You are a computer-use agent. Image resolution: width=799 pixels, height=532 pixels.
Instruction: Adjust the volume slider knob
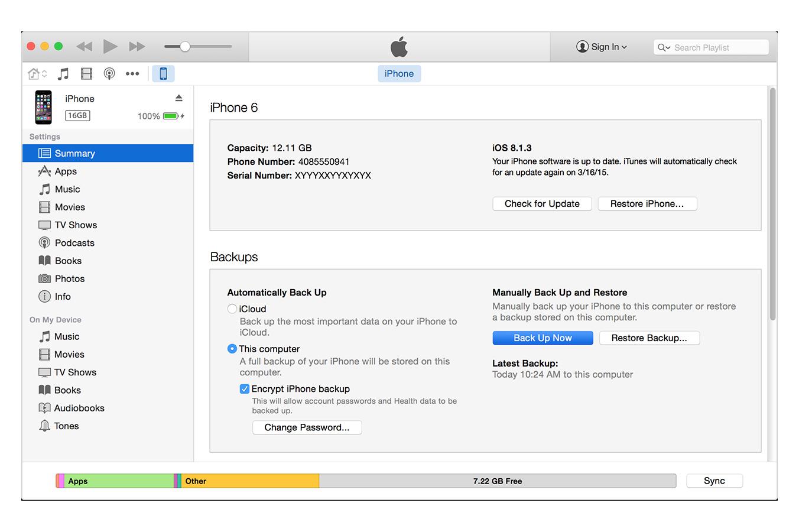click(x=185, y=47)
